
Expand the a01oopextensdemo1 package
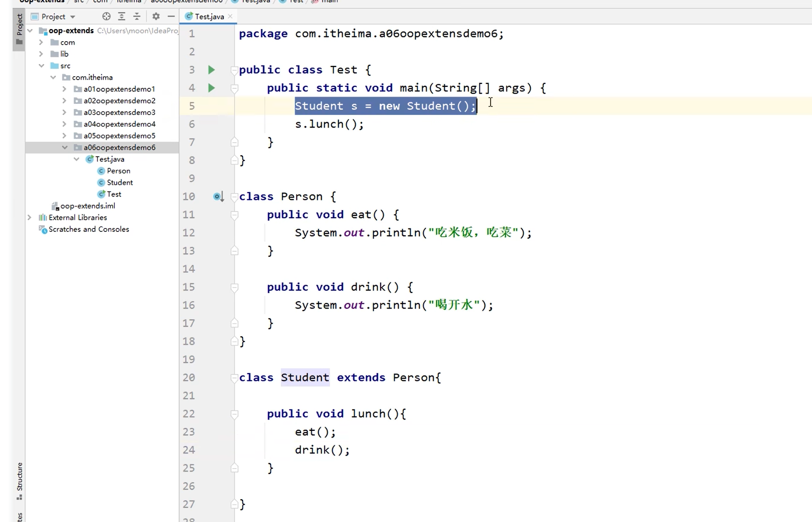(64, 89)
